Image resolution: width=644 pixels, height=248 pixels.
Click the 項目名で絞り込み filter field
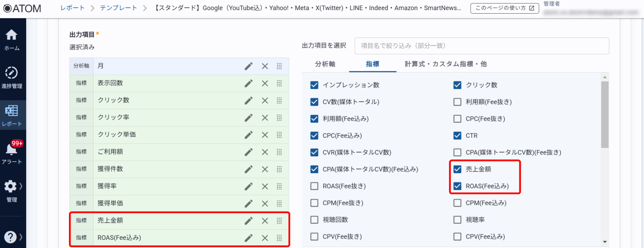[482, 46]
